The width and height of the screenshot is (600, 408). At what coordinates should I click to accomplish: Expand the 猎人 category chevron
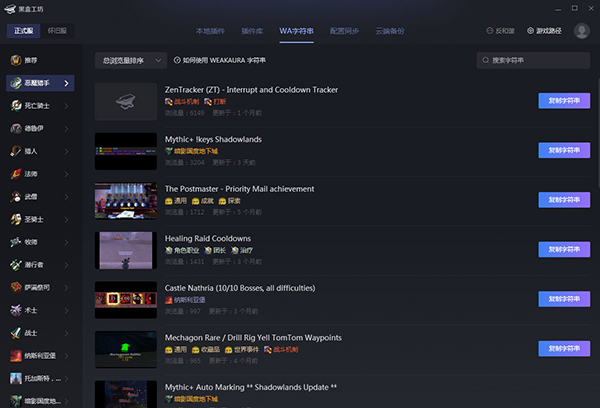pyautogui.click(x=68, y=151)
